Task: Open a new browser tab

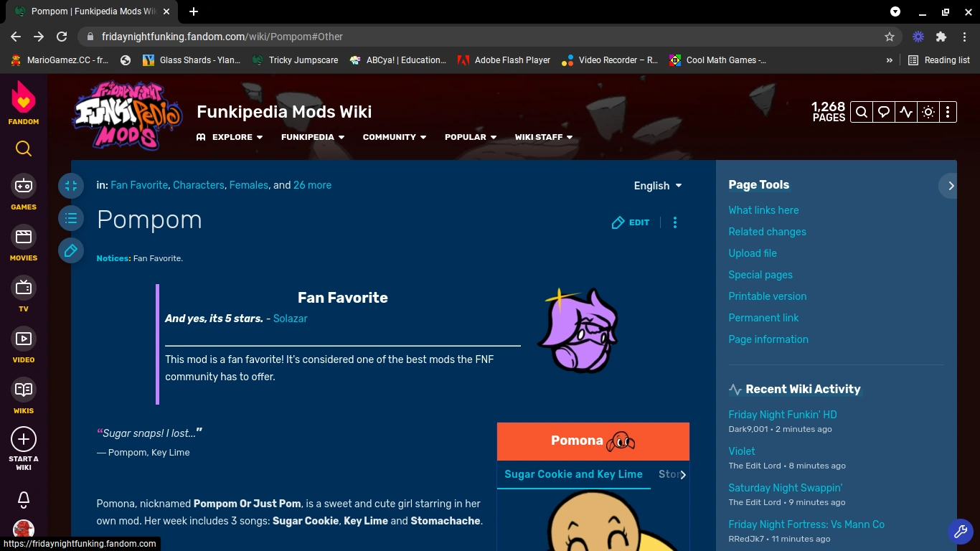Action: pyautogui.click(x=194, y=11)
